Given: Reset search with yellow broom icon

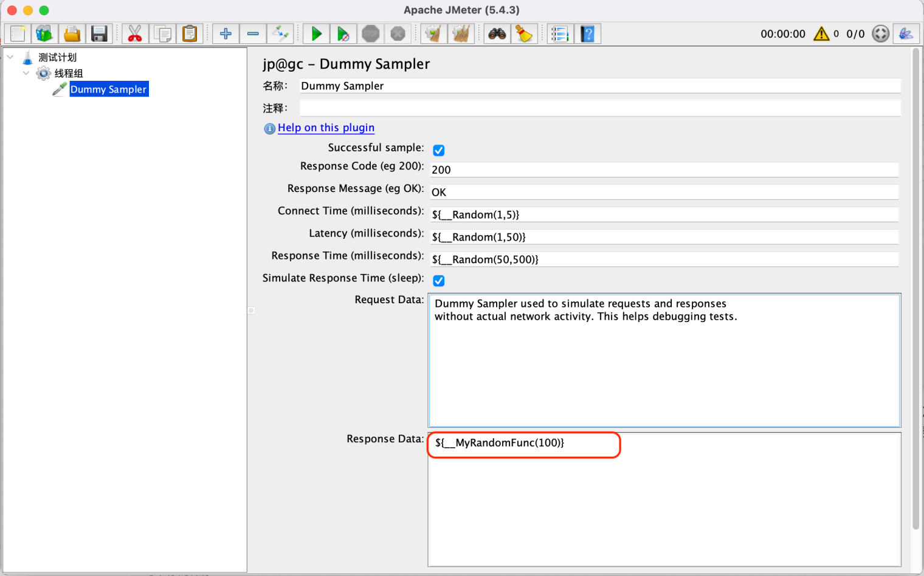Looking at the screenshot, I should [x=524, y=33].
